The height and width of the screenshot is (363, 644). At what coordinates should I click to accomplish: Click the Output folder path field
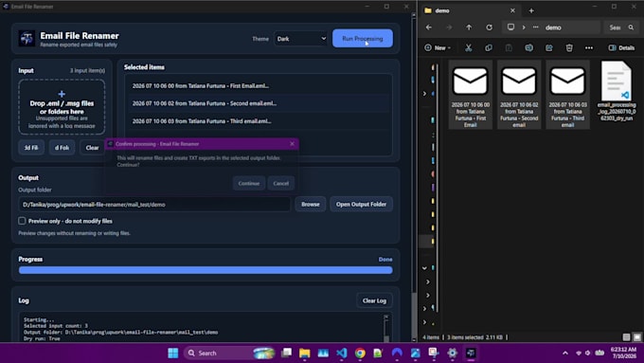click(x=154, y=205)
